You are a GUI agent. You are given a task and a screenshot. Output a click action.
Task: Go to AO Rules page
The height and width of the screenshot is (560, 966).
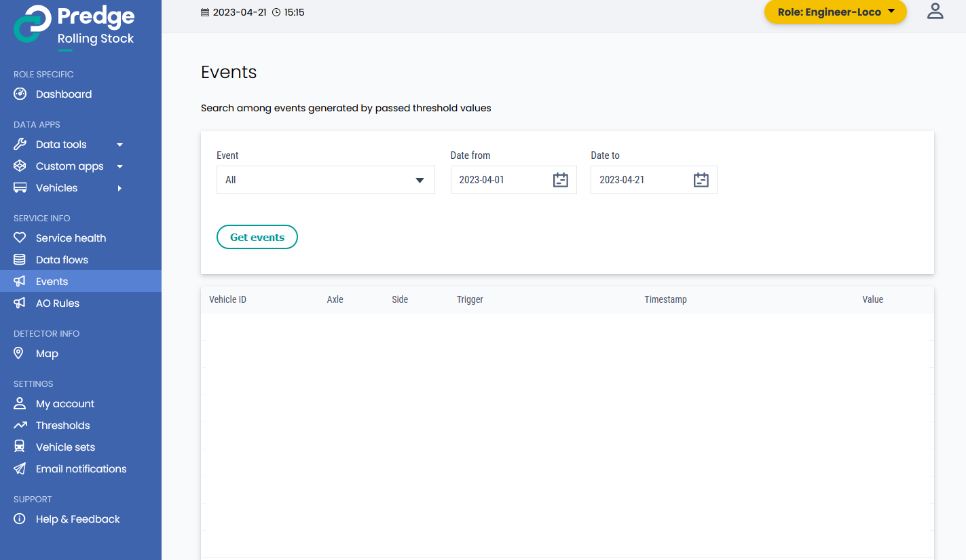click(x=58, y=303)
